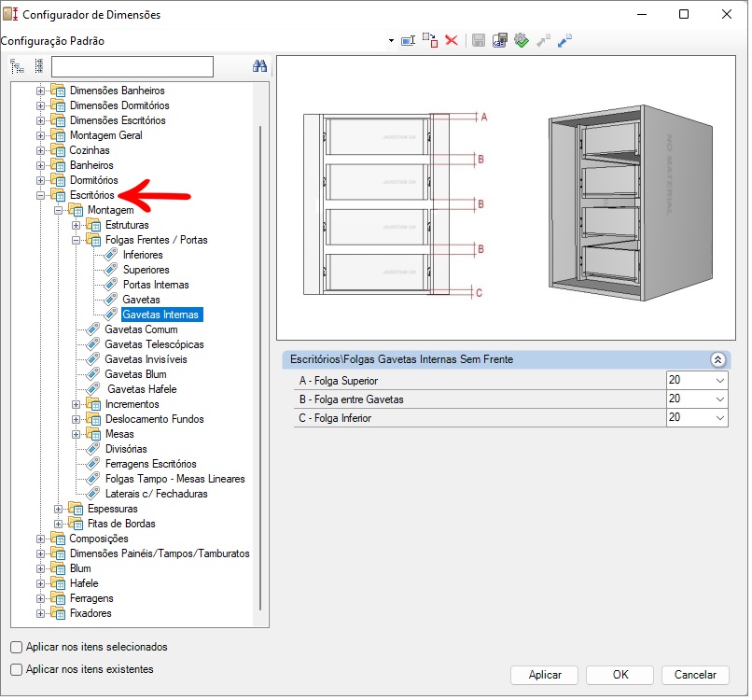Select Folgas Tampo - Mesas Lineares item

(x=175, y=479)
